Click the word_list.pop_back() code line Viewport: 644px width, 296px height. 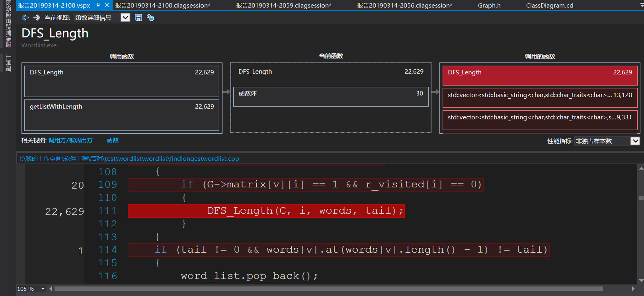click(x=249, y=276)
